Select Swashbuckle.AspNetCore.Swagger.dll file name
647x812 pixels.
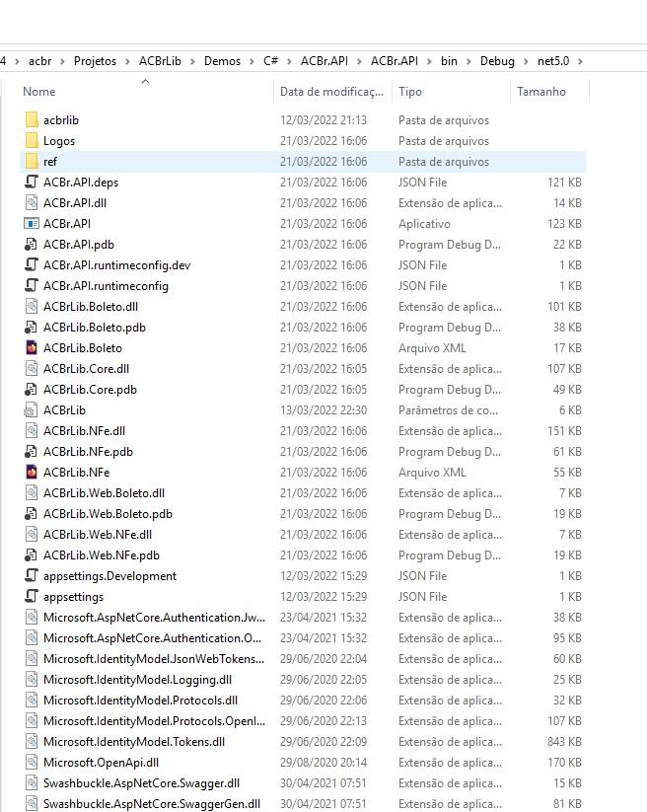click(x=141, y=783)
